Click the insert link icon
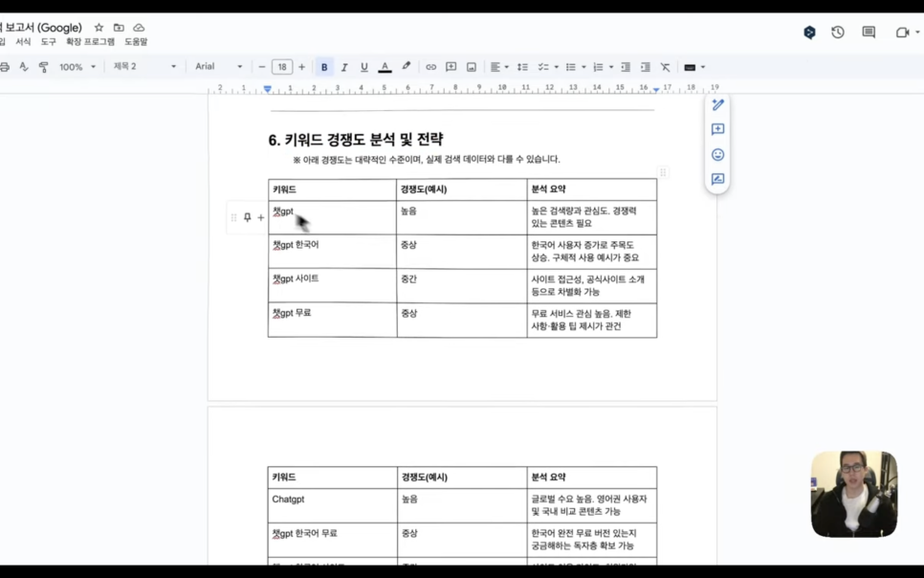 [430, 67]
